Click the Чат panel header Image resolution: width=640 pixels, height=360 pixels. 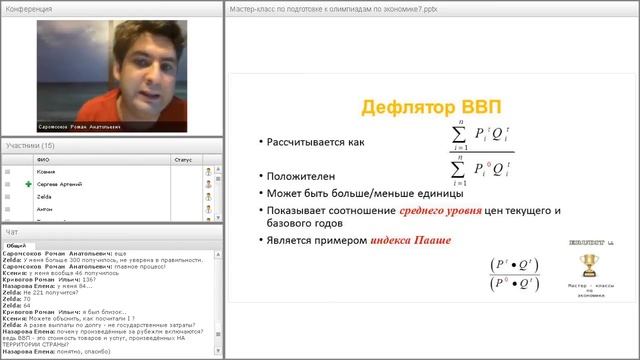(112, 232)
